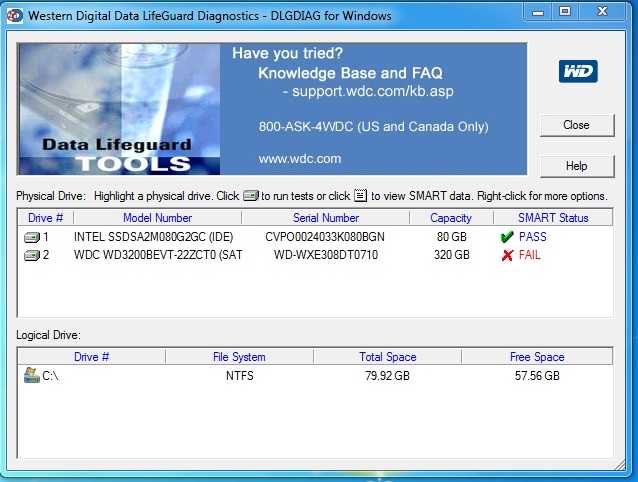Click the www.wdc.com banner text
The height and width of the screenshot is (482, 638).
pyautogui.click(x=300, y=159)
